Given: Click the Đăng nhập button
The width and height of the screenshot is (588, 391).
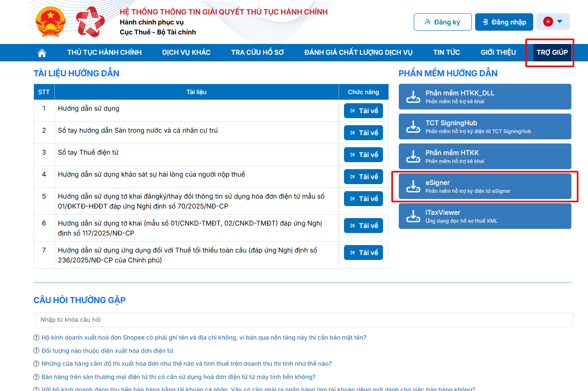Looking at the screenshot, I should pos(504,22).
